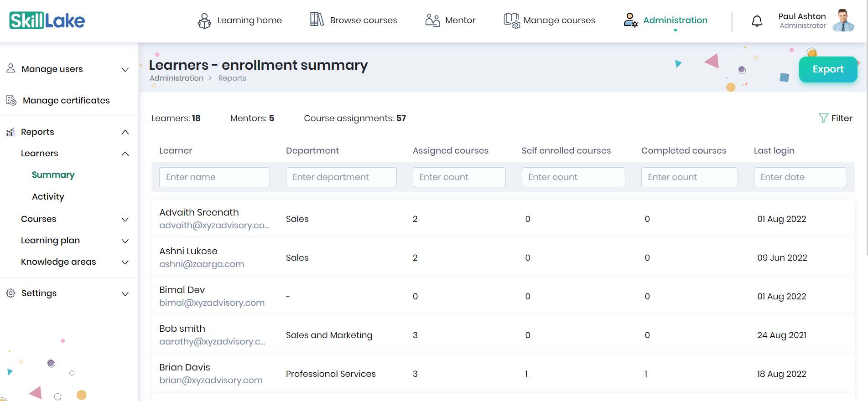Select the Summary report item
This screenshot has height=401, width=868.
(x=53, y=175)
